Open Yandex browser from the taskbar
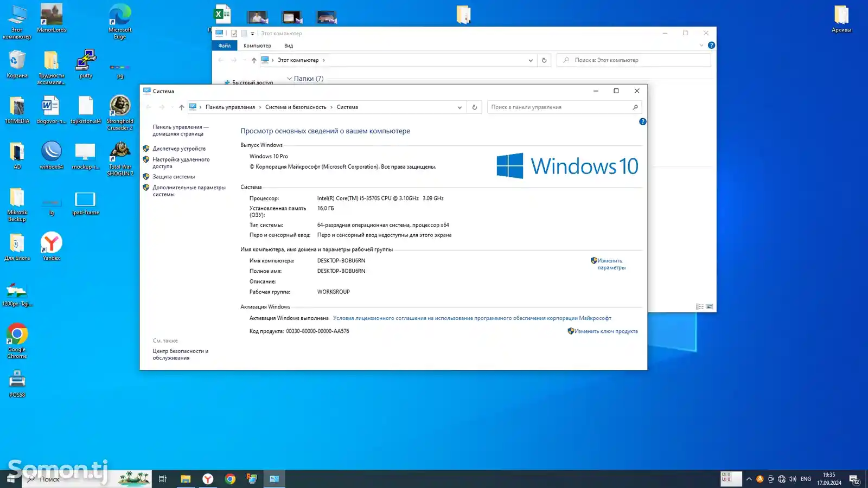The image size is (868, 488). pos(208,479)
